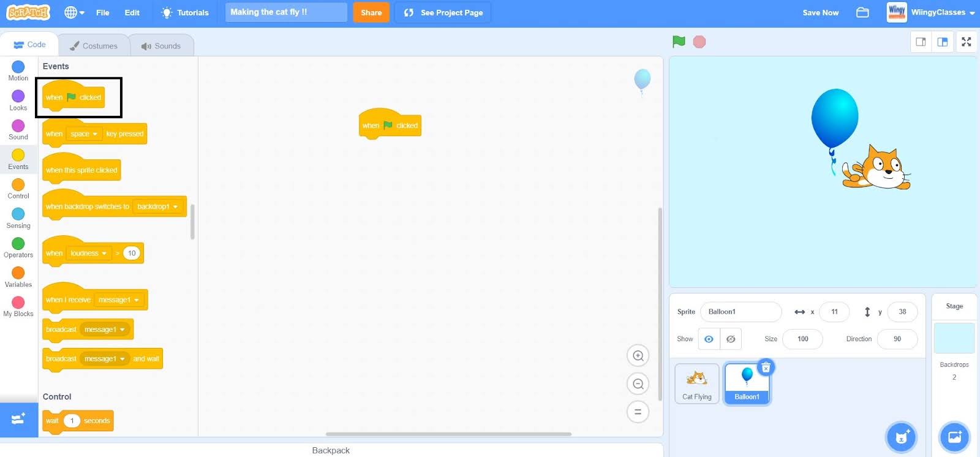Edit sprite name Balloon1 field
The height and width of the screenshot is (457, 980).
pyautogui.click(x=741, y=312)
